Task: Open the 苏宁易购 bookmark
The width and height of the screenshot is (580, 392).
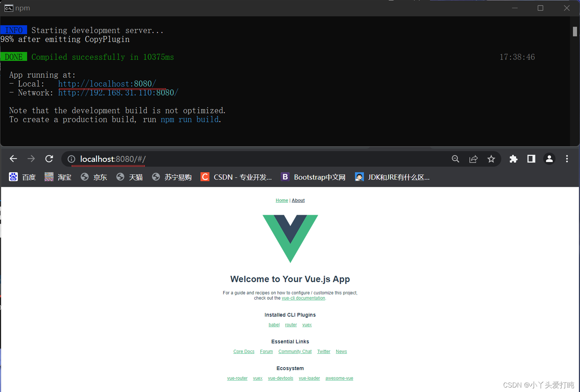Action: pyautogui.click(x=172, y=177)
